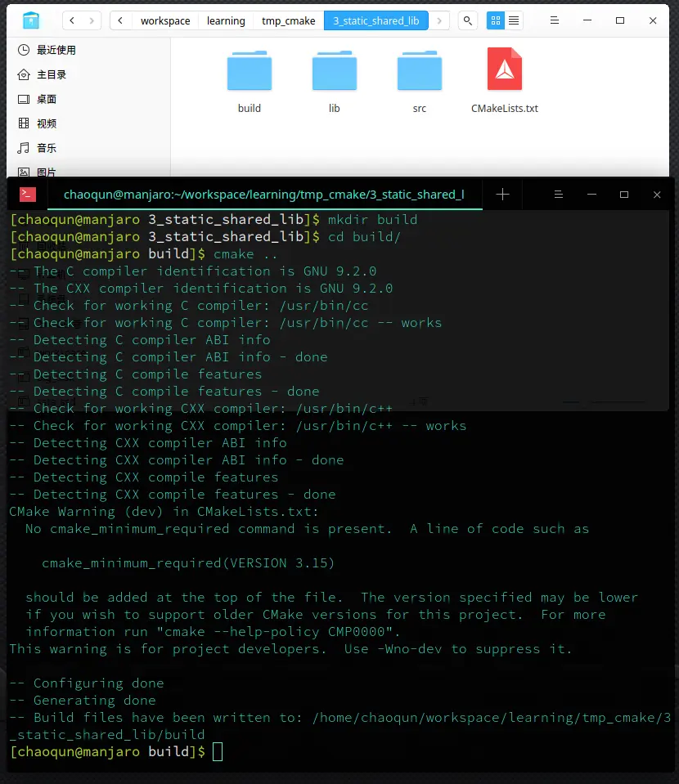Maximize the terminal window
679x784 pixels.
tap(624, 195)
